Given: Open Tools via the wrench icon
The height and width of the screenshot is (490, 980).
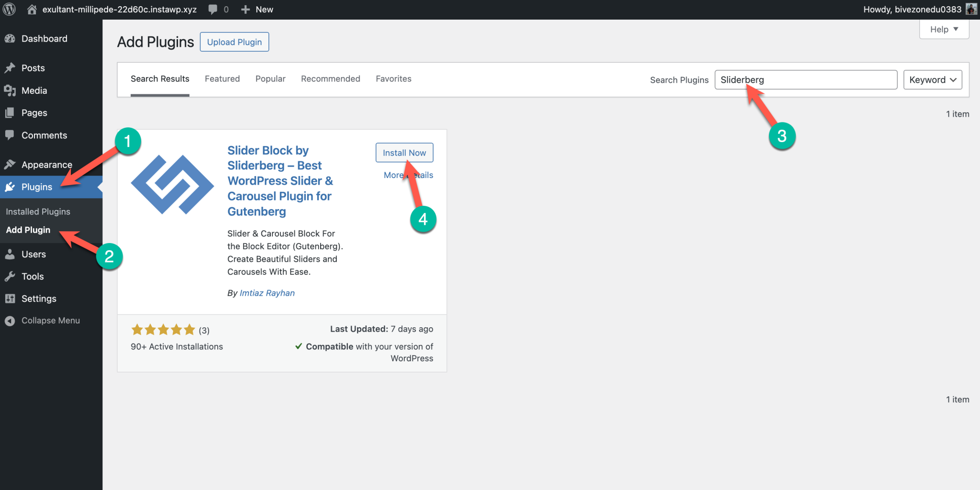Looking at the screenshot, I should (x=11, y=276).
